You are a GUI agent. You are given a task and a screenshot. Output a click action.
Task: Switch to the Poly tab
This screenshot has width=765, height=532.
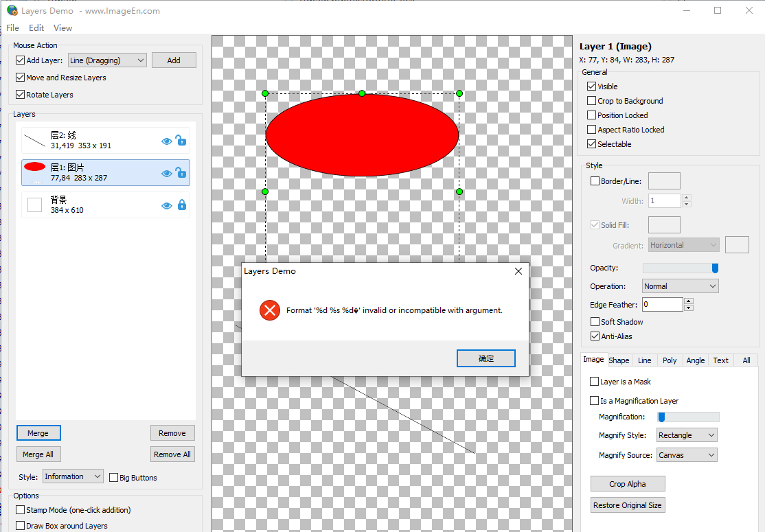670,360
